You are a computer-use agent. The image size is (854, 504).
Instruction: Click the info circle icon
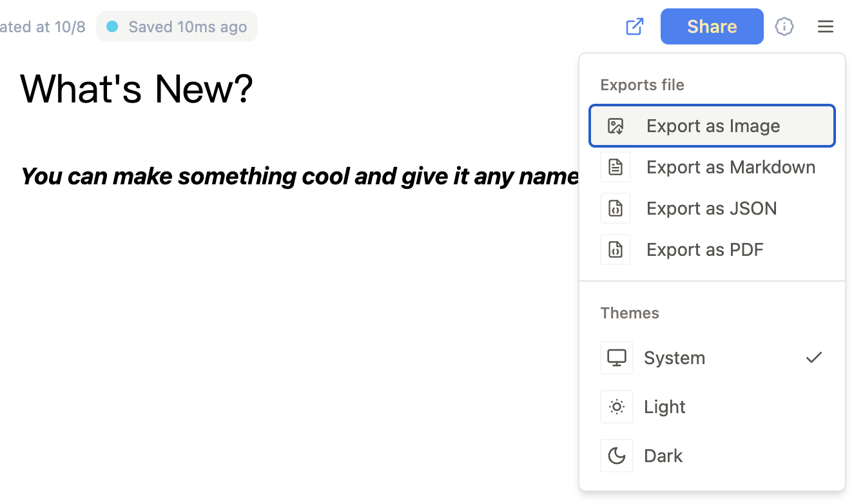click(784, 26)
